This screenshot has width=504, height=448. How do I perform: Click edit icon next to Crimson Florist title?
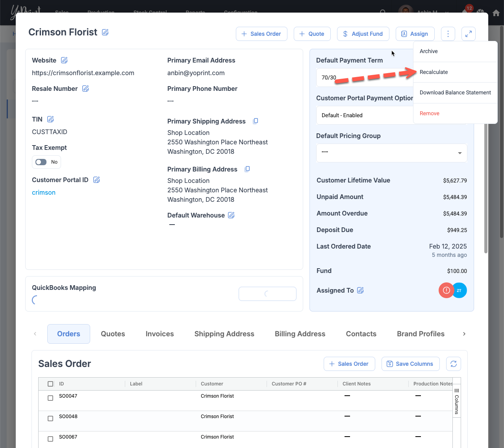pos(105,32)
